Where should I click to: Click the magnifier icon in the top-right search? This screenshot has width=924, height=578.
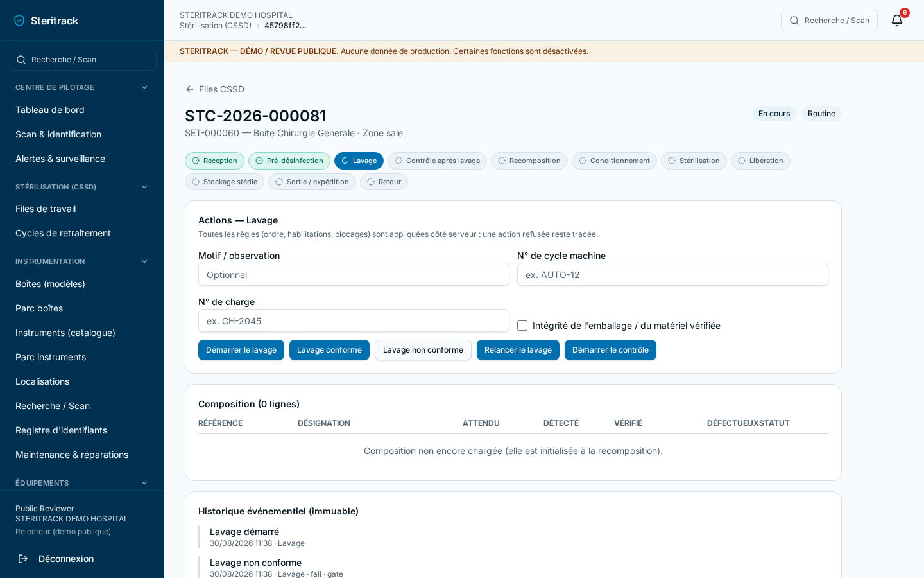coord(794,21)
